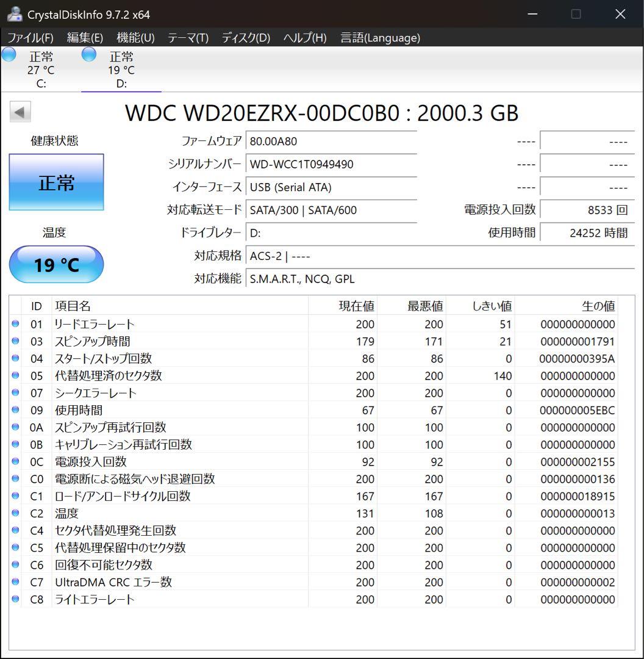Select the D: drive status orb
The width and height of the screenshot is (644, 659).
(88, 55)
